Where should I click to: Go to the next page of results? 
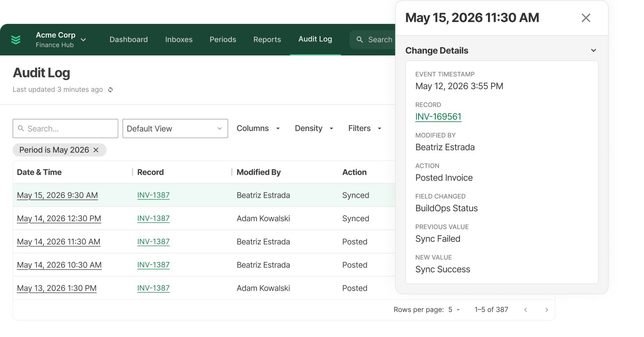[x=547, y=310]
